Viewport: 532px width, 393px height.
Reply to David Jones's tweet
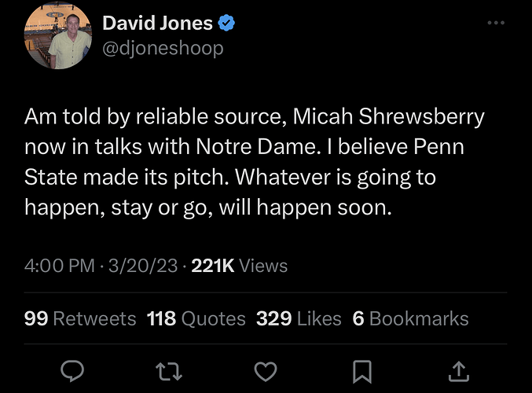72,370
